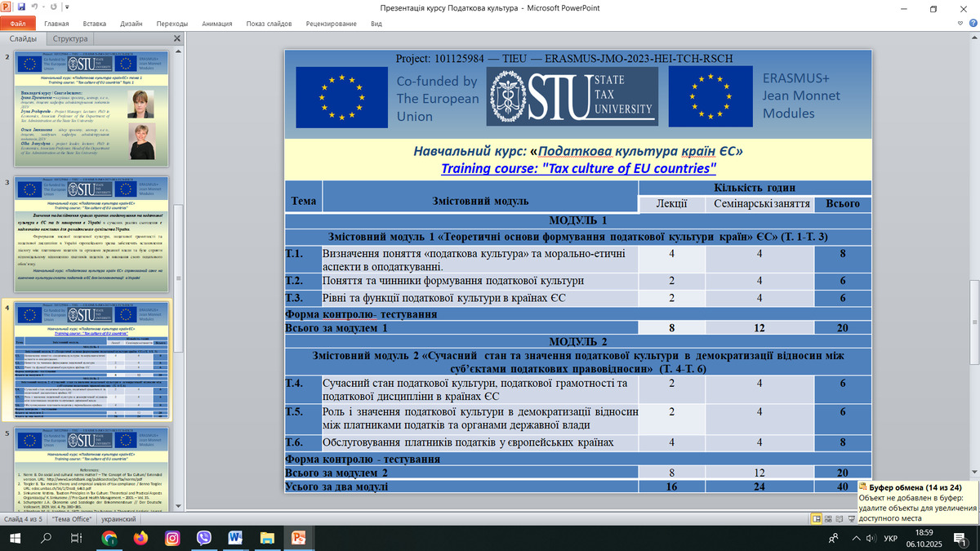Open the Вставка ribbon tab
980x551 pixels.
pyautogui.click(x=95, y=24)
